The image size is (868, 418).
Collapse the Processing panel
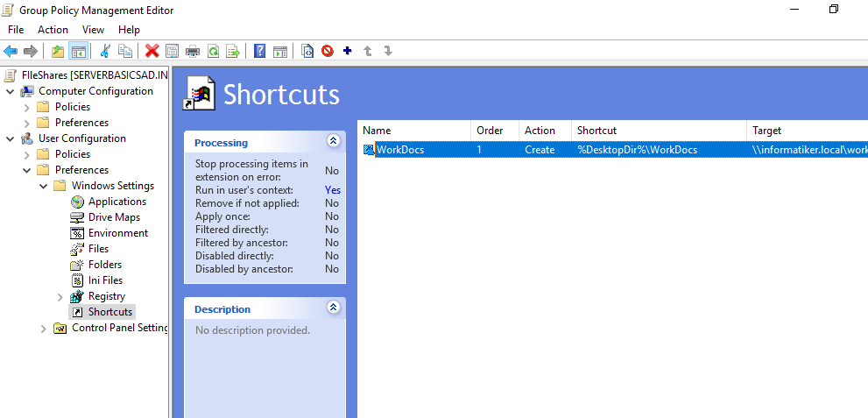[x=333, y=140]
